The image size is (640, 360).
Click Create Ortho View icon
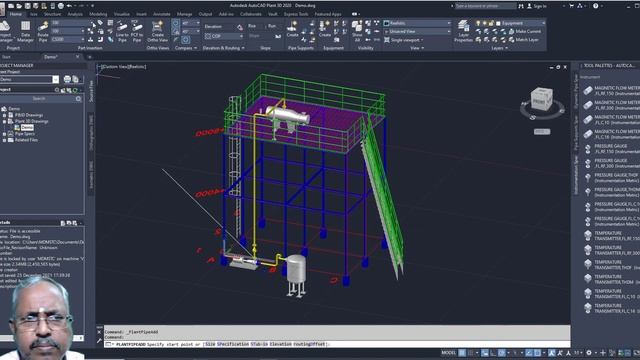click(158, 31)
